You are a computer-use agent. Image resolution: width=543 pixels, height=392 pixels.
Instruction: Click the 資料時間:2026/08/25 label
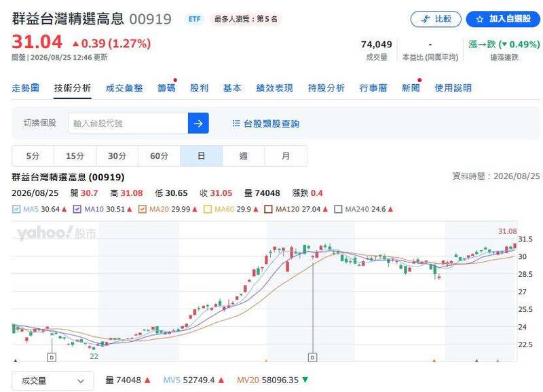pyautogui.click(x=496, y=176)
